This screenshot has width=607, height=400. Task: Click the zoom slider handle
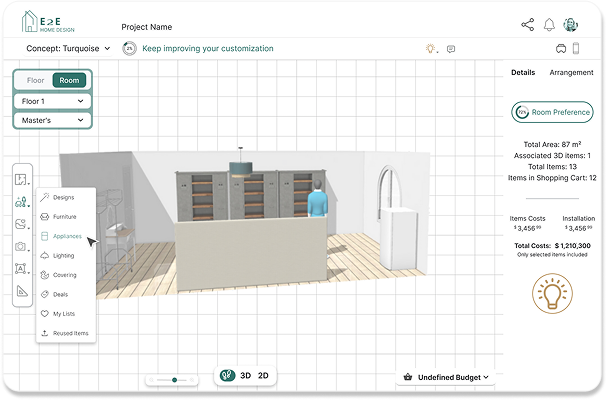point(175,380)
